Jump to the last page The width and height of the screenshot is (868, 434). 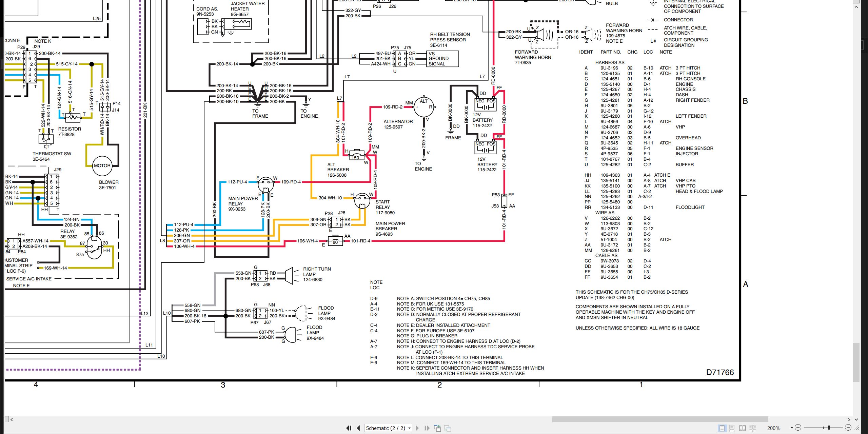427,428
